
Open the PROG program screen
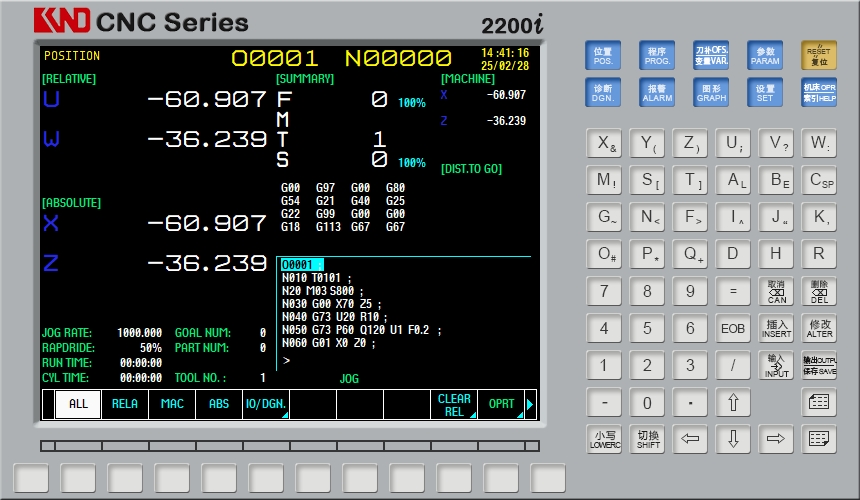657,55
